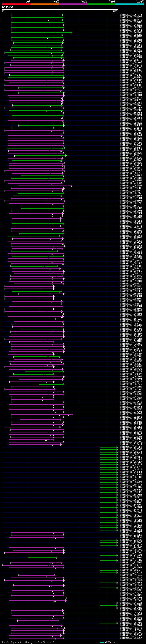Click label UniRef100_A9T749

coord(131,575)
